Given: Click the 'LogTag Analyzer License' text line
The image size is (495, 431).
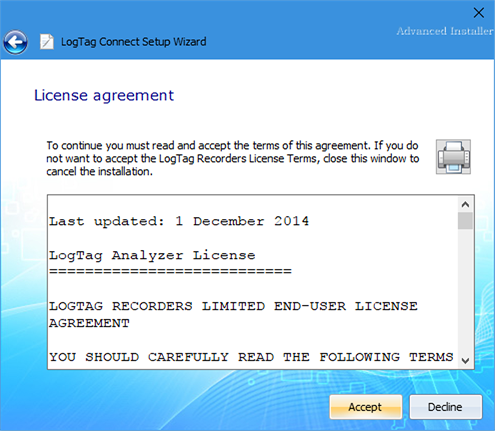Looking at the screenshot, I should tap(152, 256).
